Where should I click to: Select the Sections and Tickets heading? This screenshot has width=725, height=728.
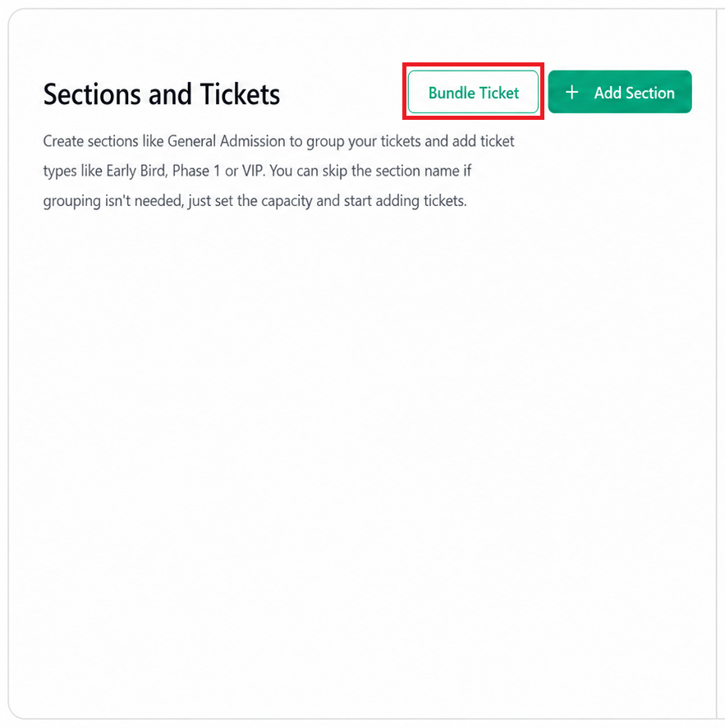(x=162, y=94)
